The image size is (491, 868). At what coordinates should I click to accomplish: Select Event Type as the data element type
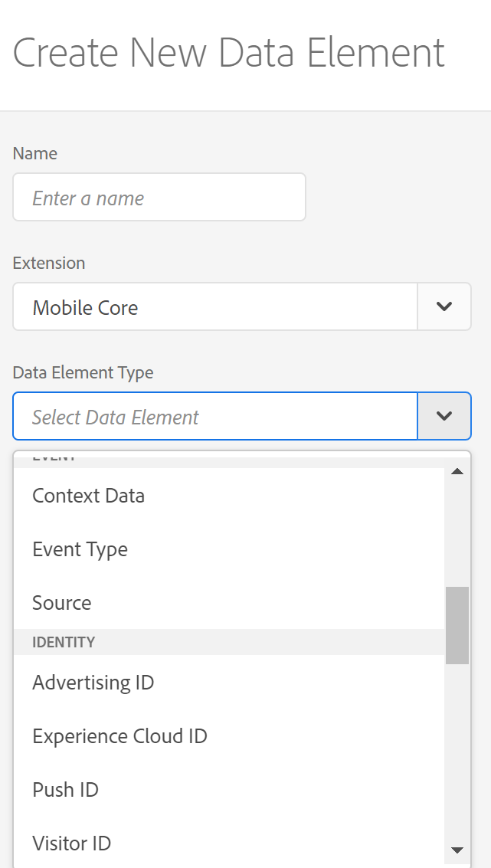click(x=80, y=549)
